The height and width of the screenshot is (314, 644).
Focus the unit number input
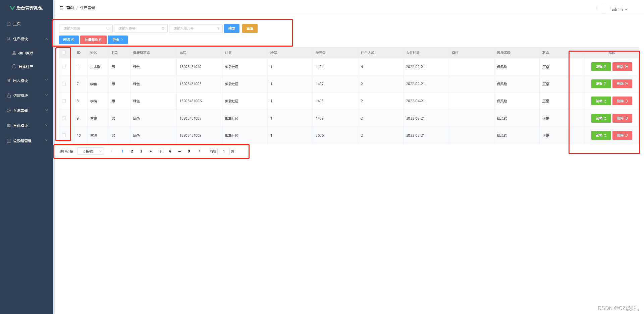pyautogui.click(x=196, y=28)
